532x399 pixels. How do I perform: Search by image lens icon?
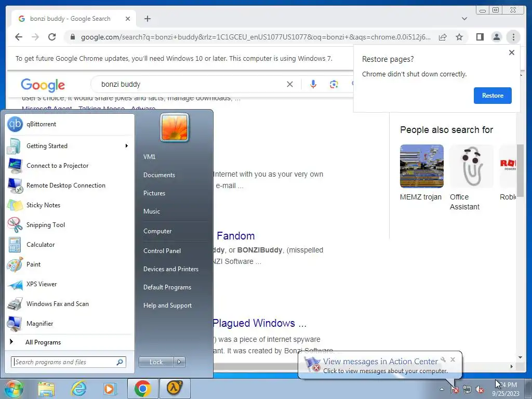pos(334,84)
